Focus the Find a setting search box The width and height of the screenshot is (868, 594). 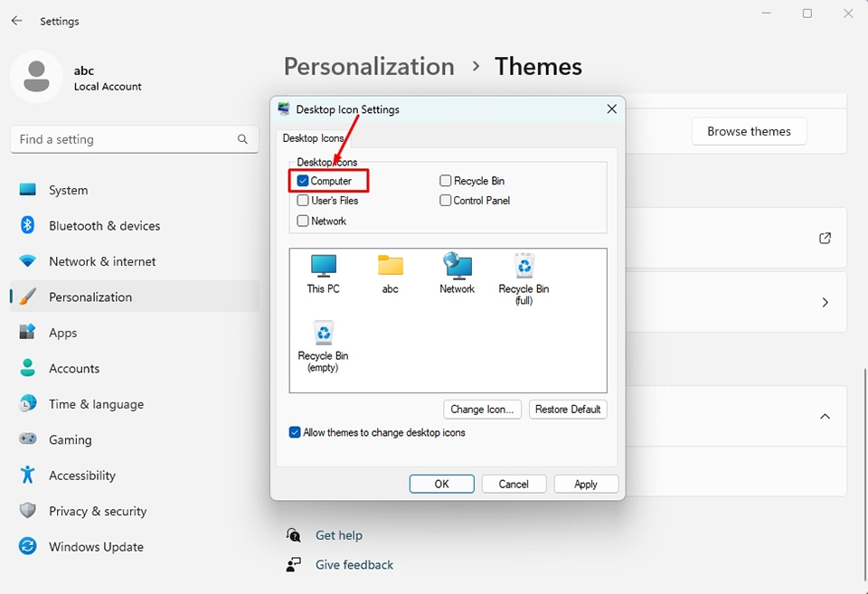click(x=135, y=139)
